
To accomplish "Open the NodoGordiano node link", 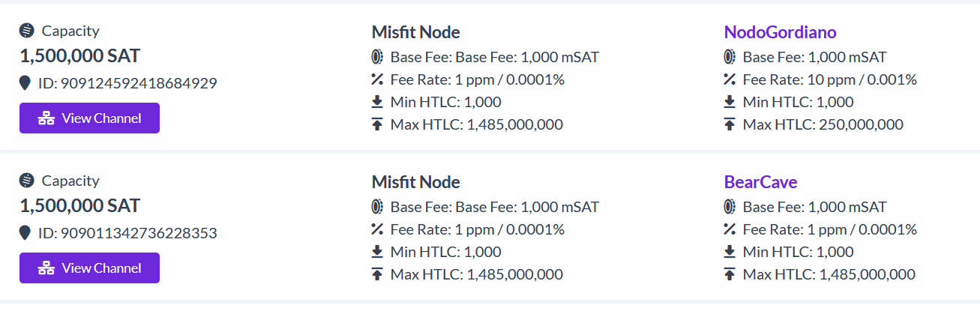I will click(x=780, y=32).
